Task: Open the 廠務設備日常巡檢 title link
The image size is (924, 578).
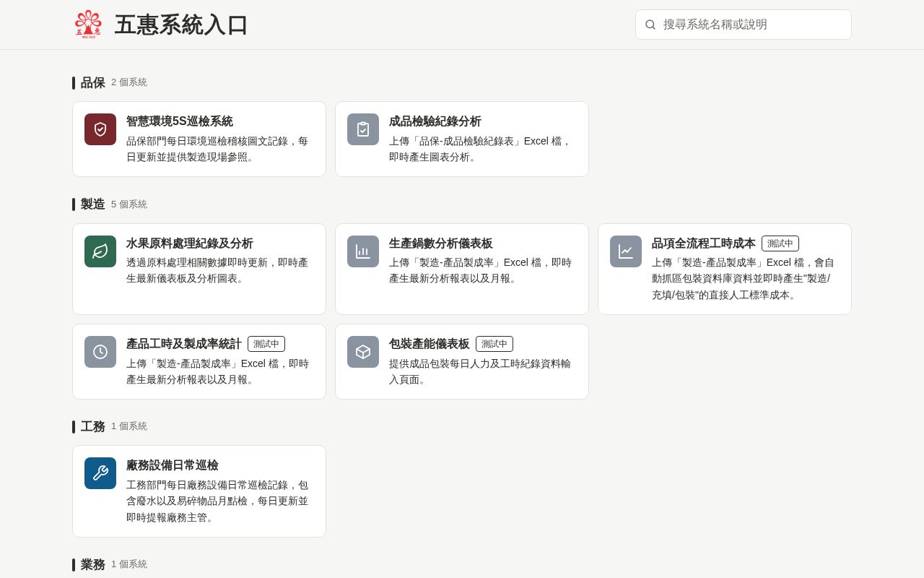Action: (x=173, y=465)
